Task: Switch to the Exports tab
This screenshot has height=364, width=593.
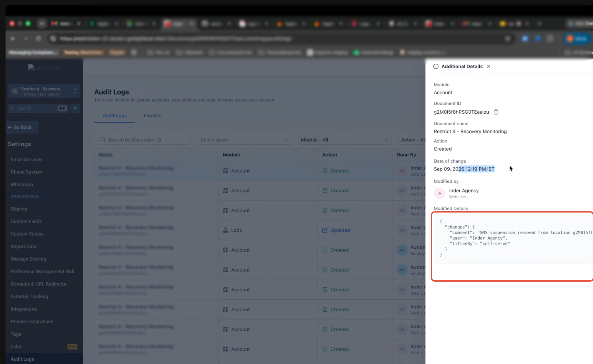Action: [152, 116]
